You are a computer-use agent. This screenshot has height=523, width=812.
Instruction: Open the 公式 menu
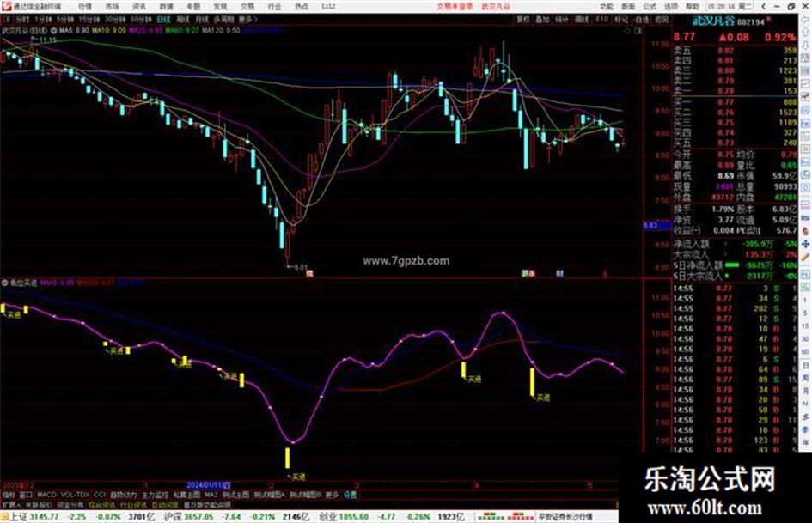[x=650, y=7]
